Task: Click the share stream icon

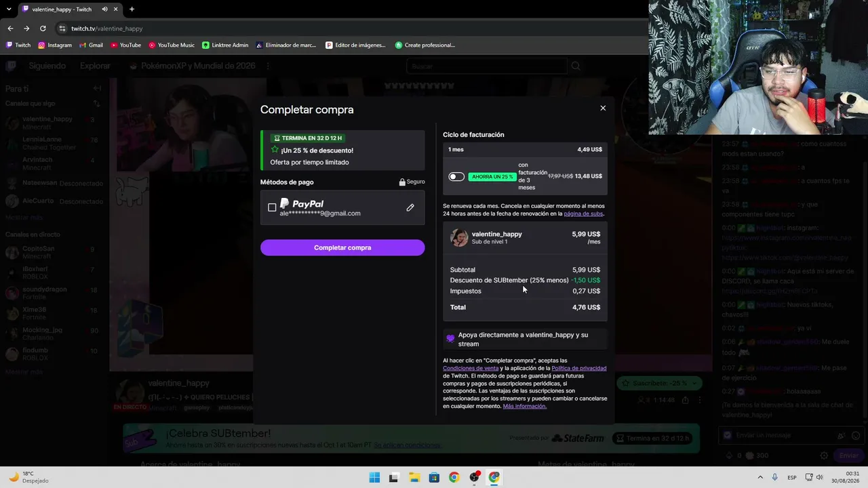Action: tap(686, 401)
